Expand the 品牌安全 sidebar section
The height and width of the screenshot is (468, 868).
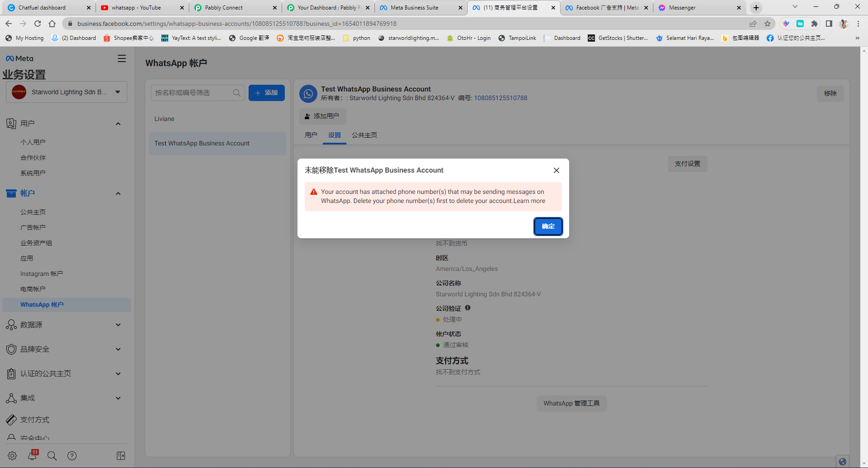click(118, 349)
